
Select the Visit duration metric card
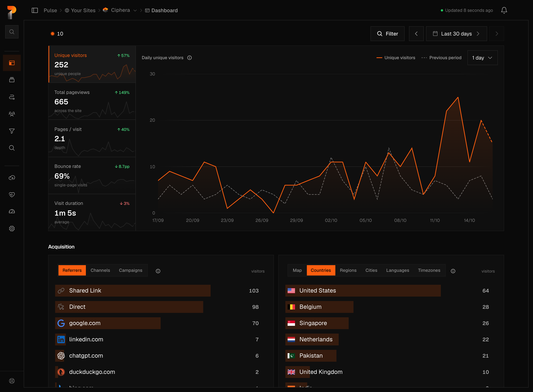(x=92, y=212)
